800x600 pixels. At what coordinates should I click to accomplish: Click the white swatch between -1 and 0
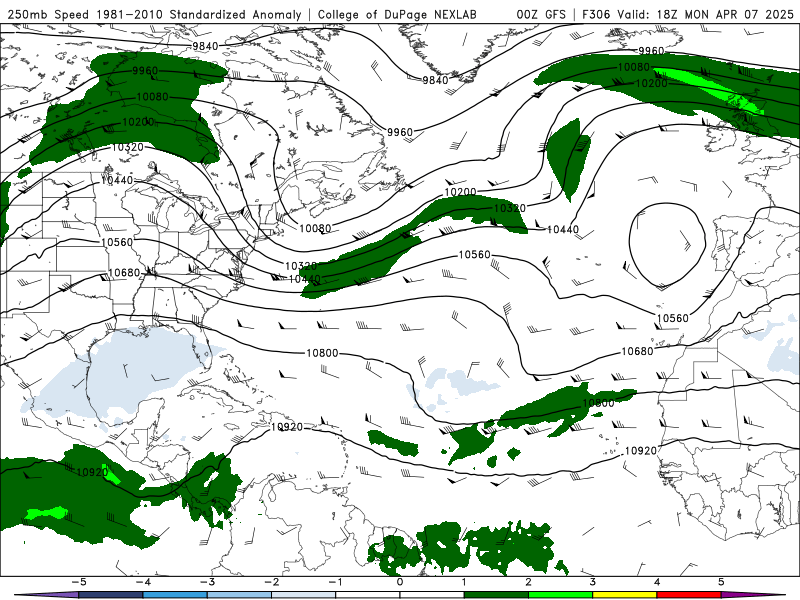pyautogui.click(x=368, y=595)
